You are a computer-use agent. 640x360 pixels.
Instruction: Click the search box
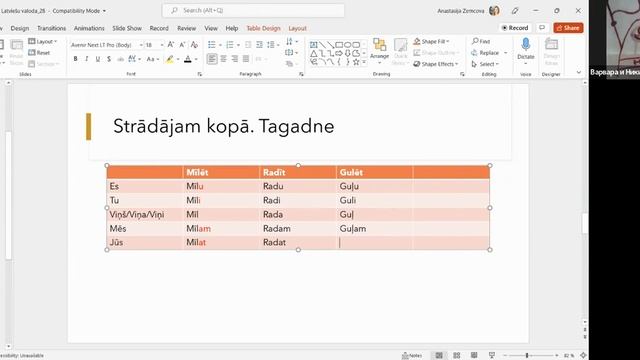(x=253, y=11)
